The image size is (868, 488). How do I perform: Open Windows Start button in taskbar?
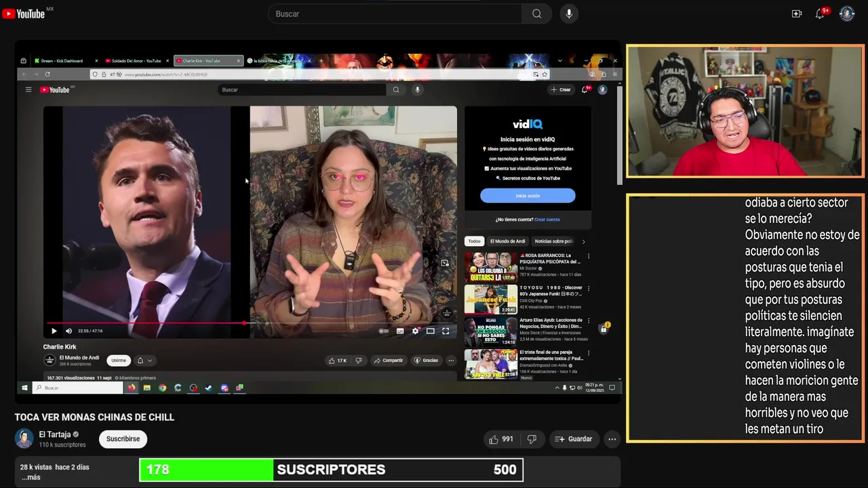click(x=24, y=388)
